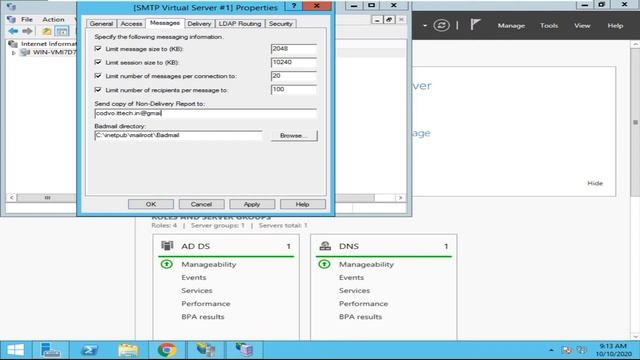640x360 pixels.
Task: Toggle Limit message size checkbox
Action: [98, 49]
